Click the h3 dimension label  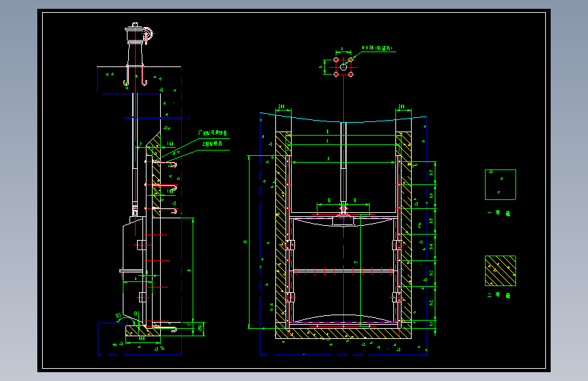click(431, 273)
